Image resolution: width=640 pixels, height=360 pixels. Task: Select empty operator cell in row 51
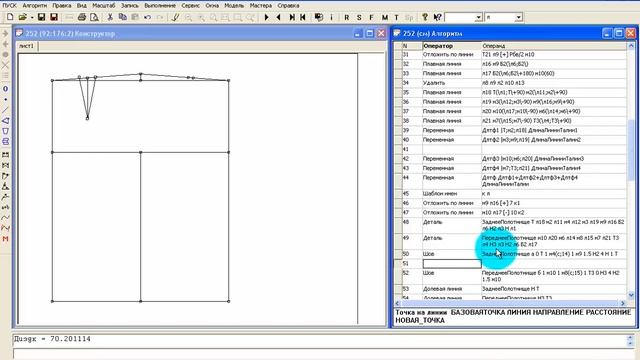coord(452,264)
